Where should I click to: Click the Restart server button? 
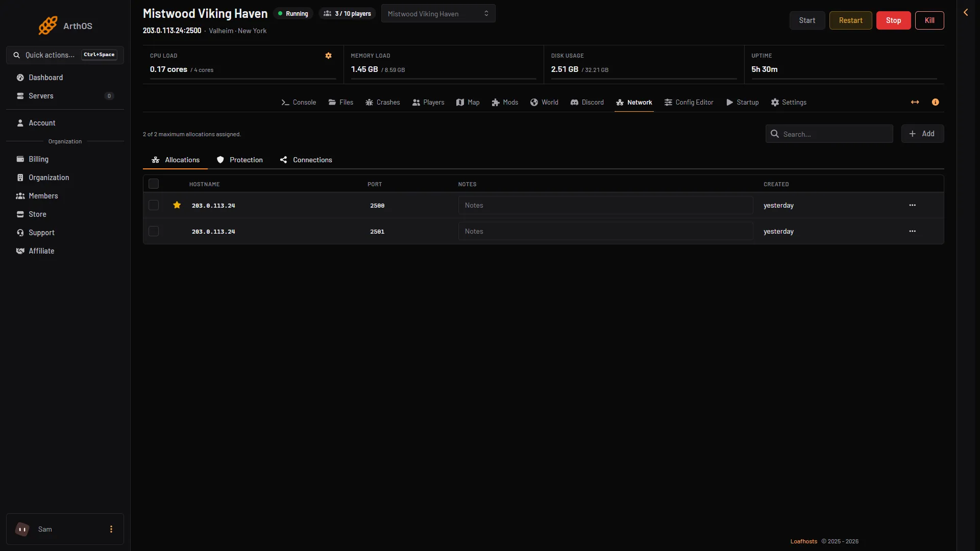coord(850,20)
